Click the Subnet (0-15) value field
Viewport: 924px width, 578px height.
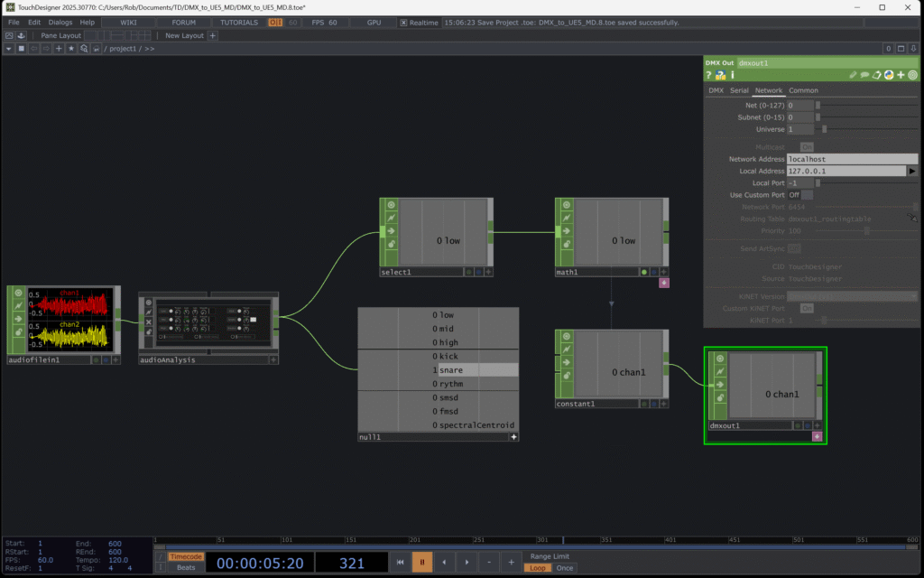(799, 117)
